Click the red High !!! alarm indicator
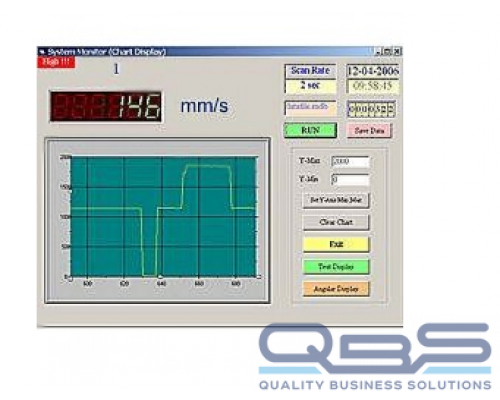The height and width of the screenshot is (400, 500). (56, 62)
